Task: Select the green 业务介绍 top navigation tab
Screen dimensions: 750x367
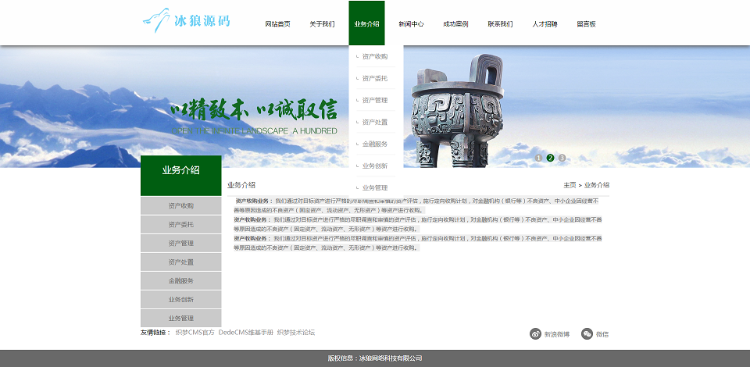Action: pos(366,23)
